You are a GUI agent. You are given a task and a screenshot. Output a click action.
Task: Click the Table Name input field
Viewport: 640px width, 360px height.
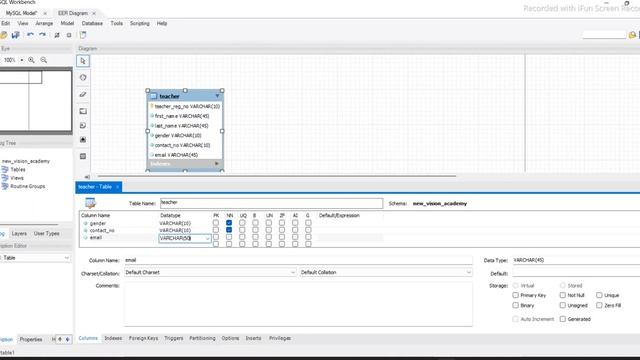tap(271, 203)
